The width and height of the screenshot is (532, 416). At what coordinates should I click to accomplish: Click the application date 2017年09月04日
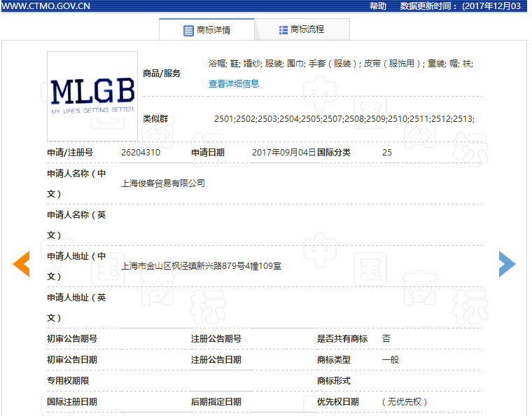click(x=283, y=152)
